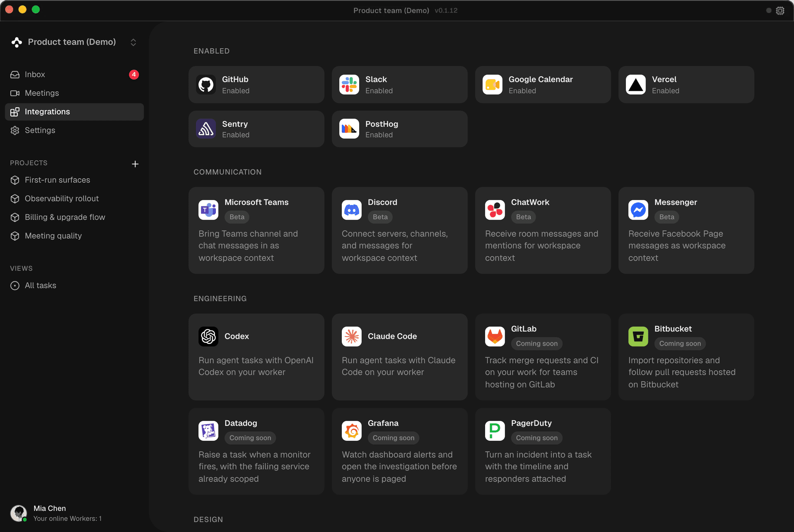Click the Sentry Enabled status text

[x=236, y=135]
